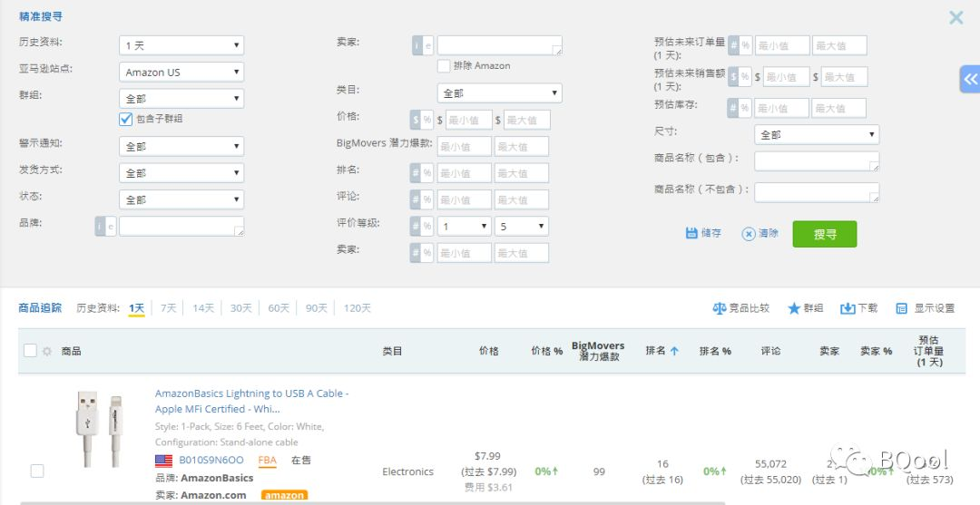Viewport: 980px width, 505px height.
Task: Switch history to 14天 tab
Action: click(203, 308)
